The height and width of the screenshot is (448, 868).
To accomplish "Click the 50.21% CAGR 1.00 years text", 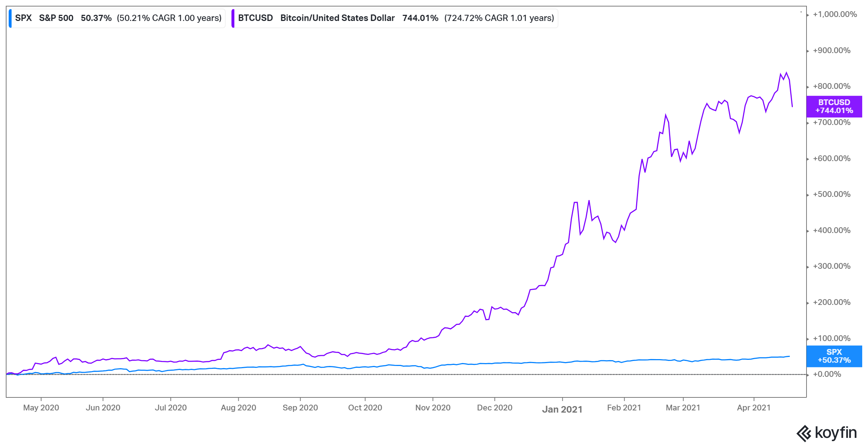I will pyautogui.click(x=169, y=18).
